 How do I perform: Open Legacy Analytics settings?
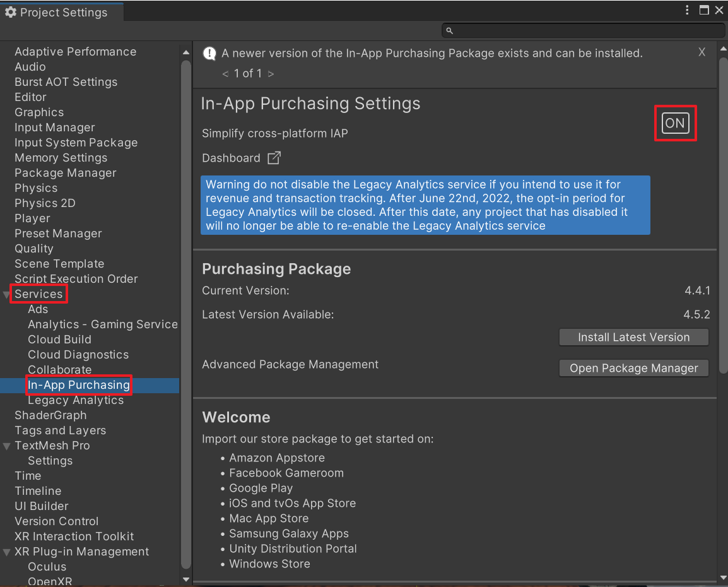(x=76, y=400)
